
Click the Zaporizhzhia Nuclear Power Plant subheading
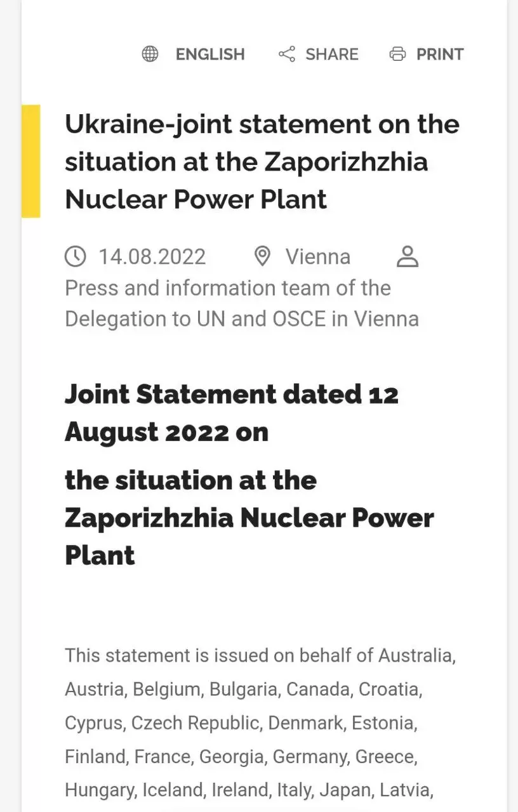249,518
